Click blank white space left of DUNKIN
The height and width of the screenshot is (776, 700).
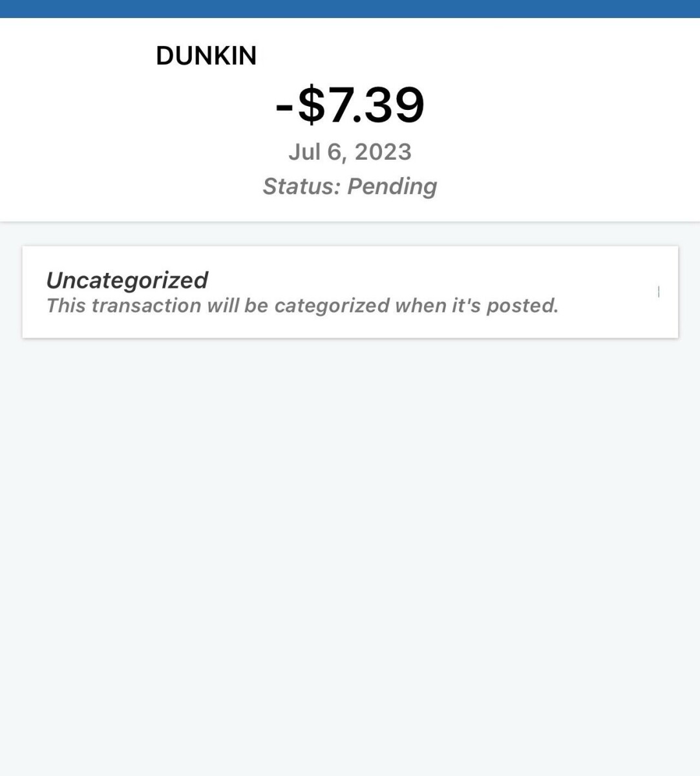(x=78, y=56)
